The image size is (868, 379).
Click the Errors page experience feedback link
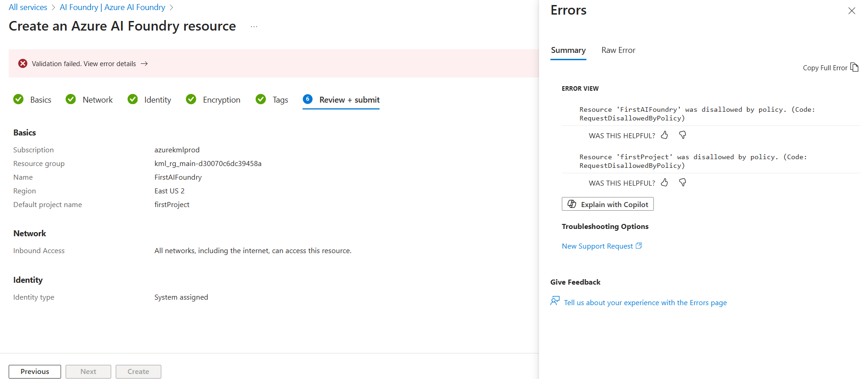(645, 303)
